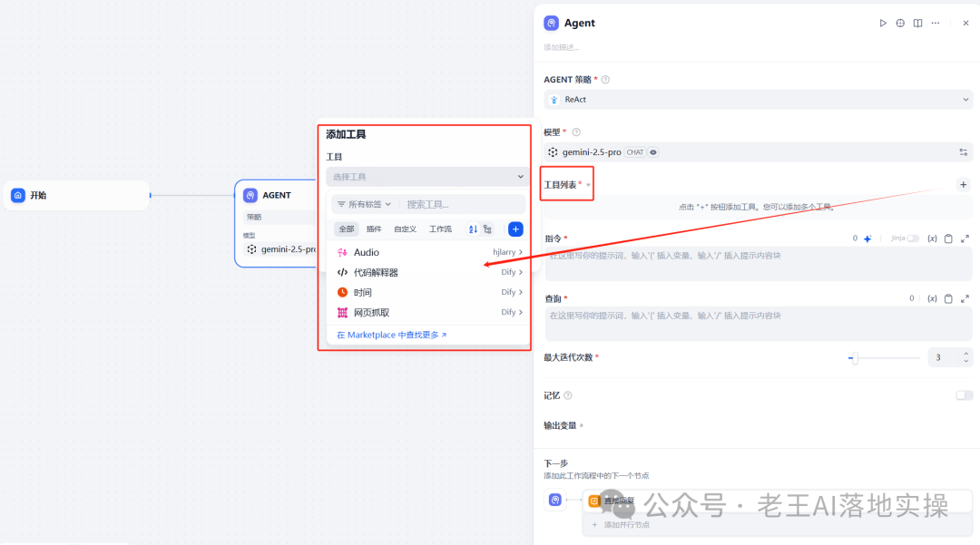Click the Audio tool icon
The height and width of the screenshot is (545, 980).
pyautogui.click(x=342, y=252)
